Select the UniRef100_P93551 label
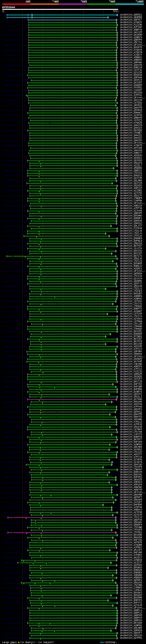Screen dimensions: 146x644 pyautogui.click(x=131, y=87)
